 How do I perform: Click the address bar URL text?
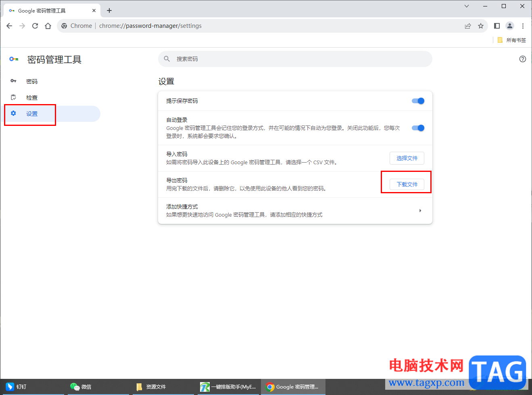click(x=150, y=26)
